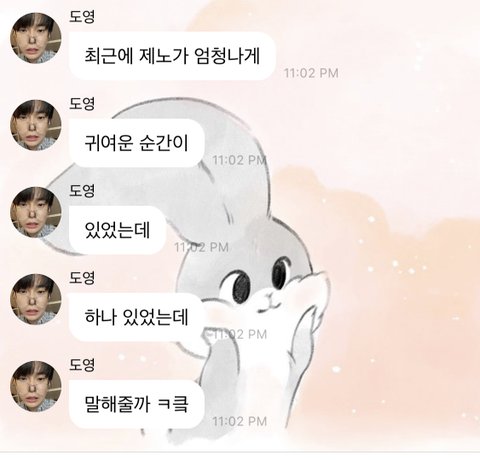The height and width of the screenshot is (461, 480).
Task: Click sender name 도영 above '귀여운 순간이'
Action: (82, 103)
